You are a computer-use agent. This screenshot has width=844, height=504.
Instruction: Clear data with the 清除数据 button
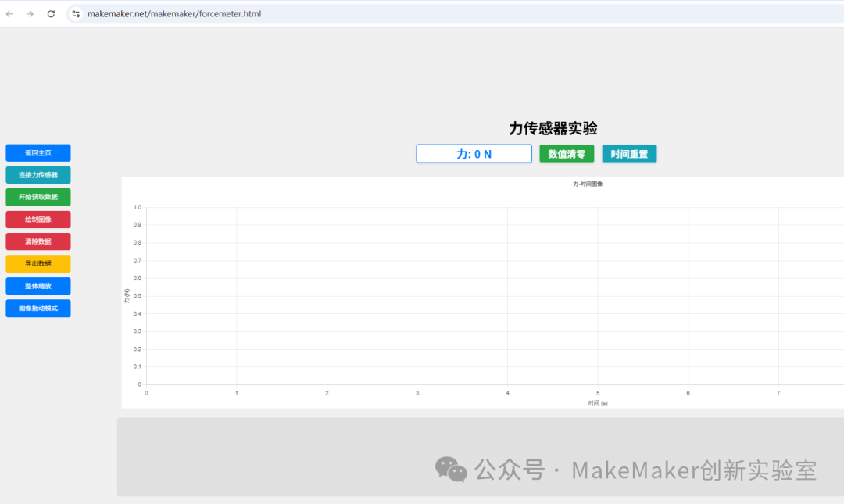click(x=38, y=241)
